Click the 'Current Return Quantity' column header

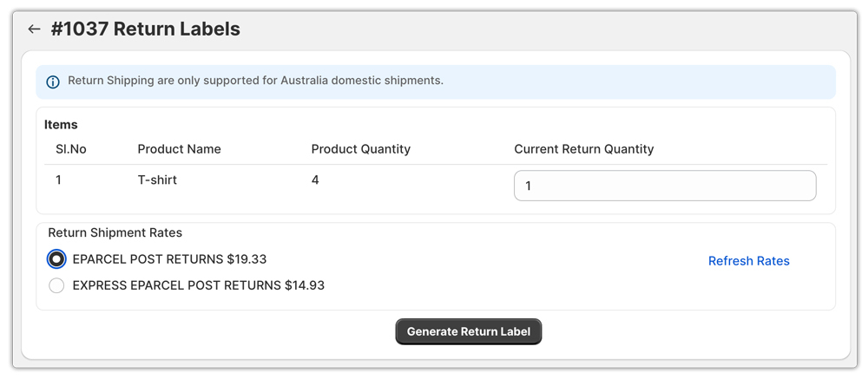584,149
